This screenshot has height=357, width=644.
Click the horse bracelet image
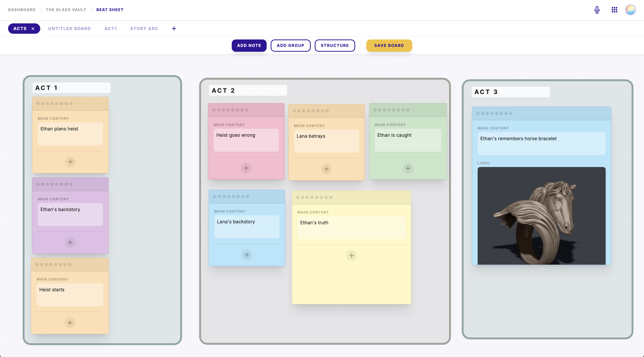tap(541, 216)
